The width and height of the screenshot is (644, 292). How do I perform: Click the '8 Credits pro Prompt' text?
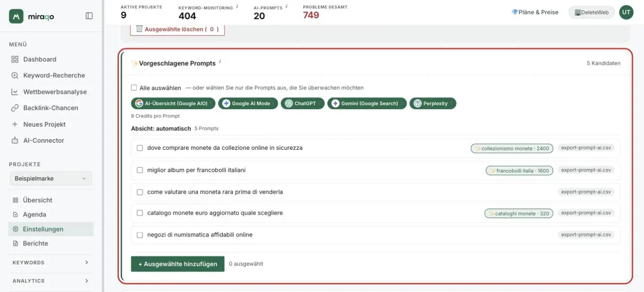coord(155,116)
